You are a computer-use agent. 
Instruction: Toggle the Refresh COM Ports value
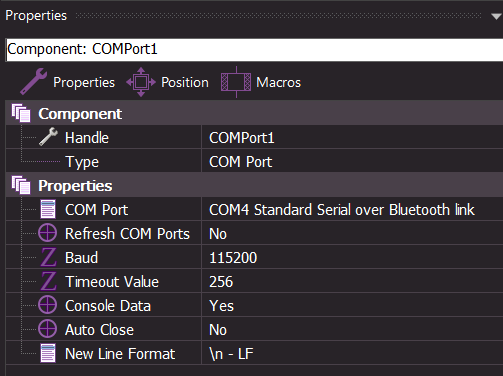tap(352, 233)
